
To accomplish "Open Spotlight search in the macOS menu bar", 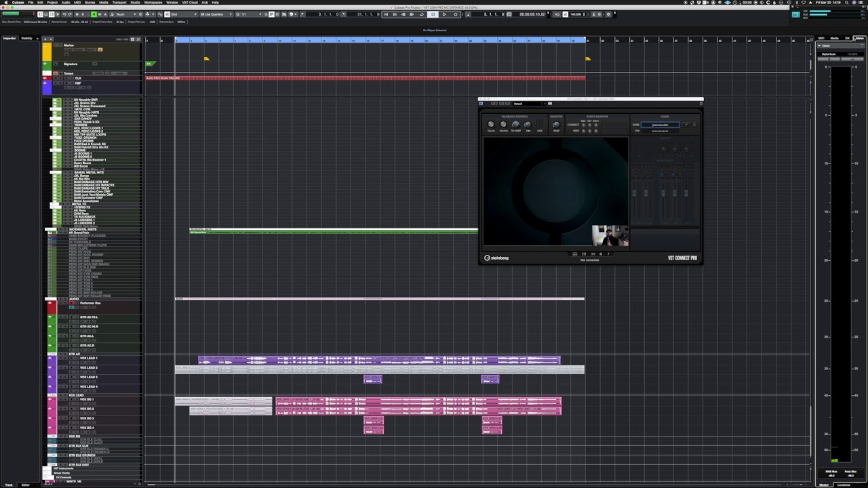I will 847,3.
